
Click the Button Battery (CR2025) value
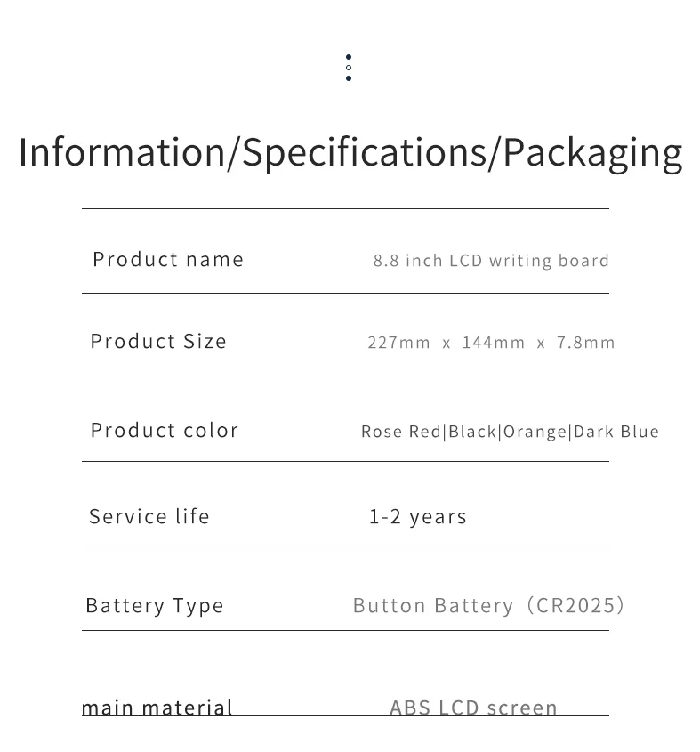(x=489, y=605)
